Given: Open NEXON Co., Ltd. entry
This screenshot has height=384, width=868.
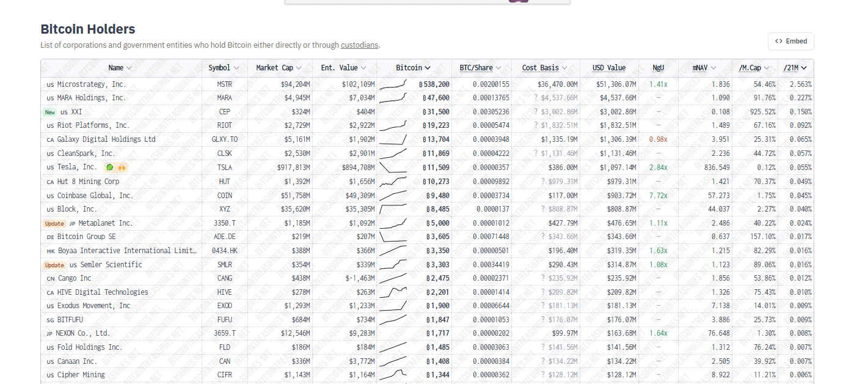Looking at the screenshot, I should [82, 334].
